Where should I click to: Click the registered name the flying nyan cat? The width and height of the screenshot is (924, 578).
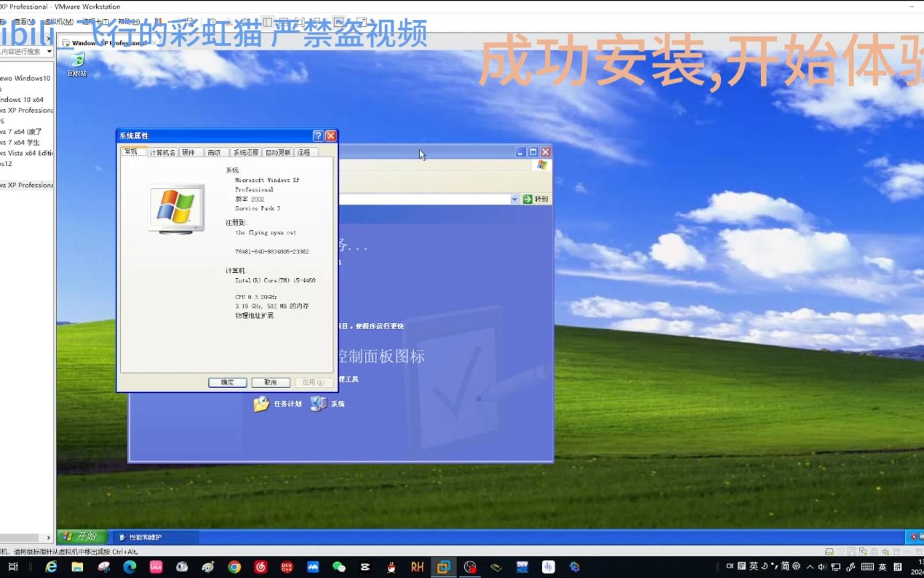pyautogui.click(x=266, y=233)
